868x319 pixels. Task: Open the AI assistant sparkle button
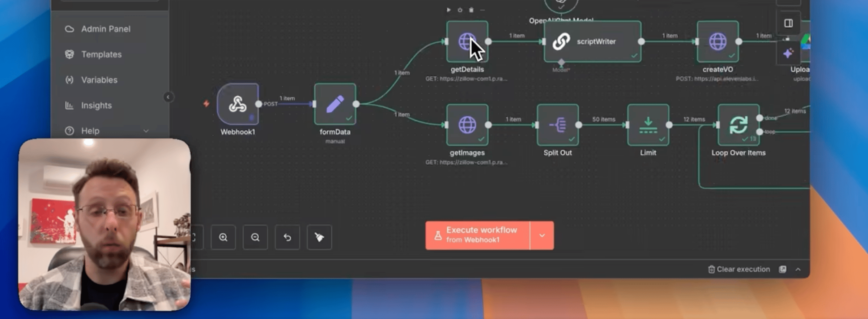coord(788,54)
